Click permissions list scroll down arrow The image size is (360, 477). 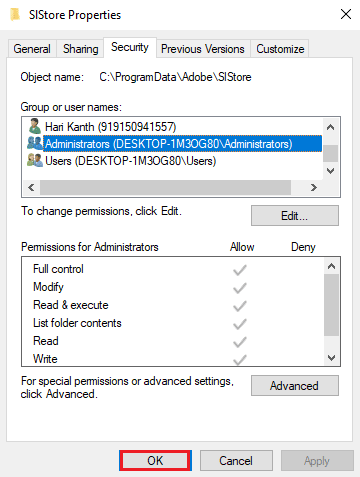point(331,358)
